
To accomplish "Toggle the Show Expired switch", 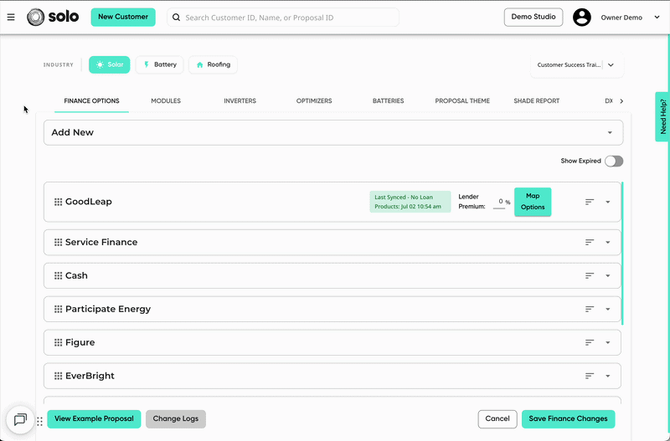I will click(x=614, y=161).
